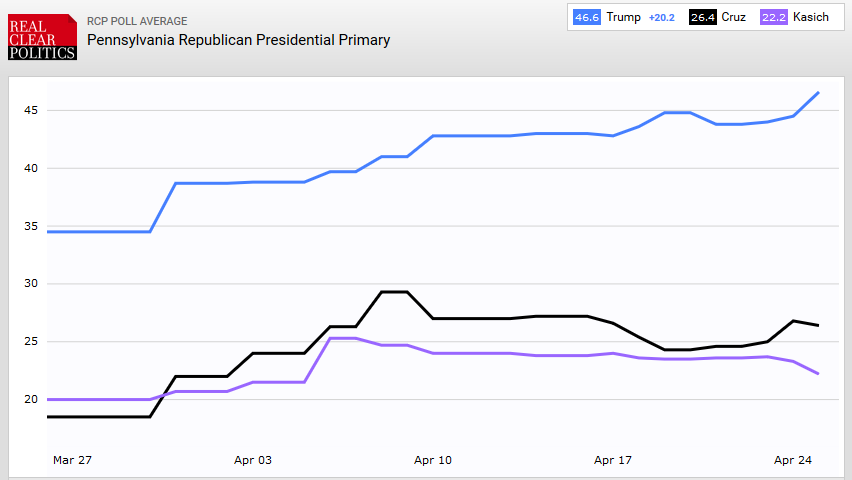Select the Trump legend label
The width and height of the screenshot is (852, 480).
(623, 17)
